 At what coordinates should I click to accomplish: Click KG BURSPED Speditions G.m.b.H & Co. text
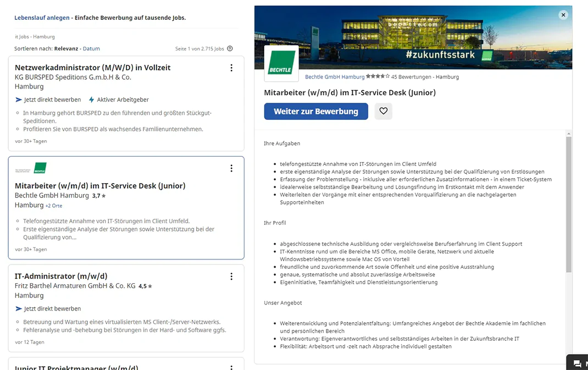(x=73, y=78)
